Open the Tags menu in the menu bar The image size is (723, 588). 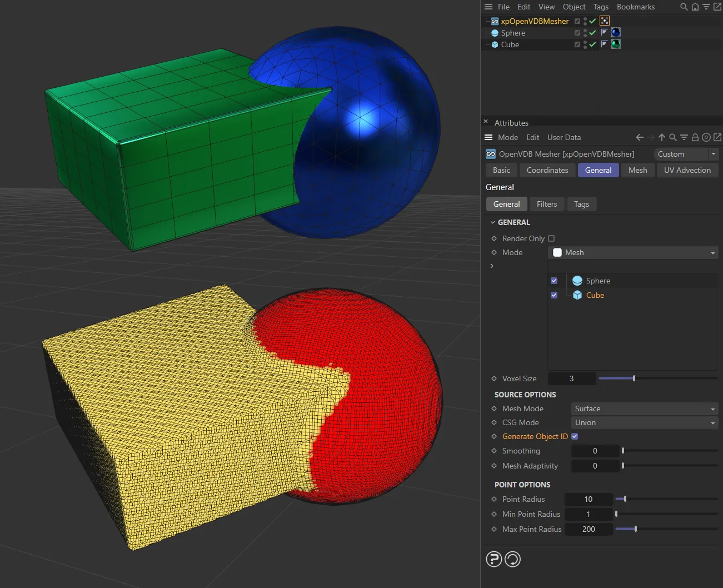click(x=601, y=7)
